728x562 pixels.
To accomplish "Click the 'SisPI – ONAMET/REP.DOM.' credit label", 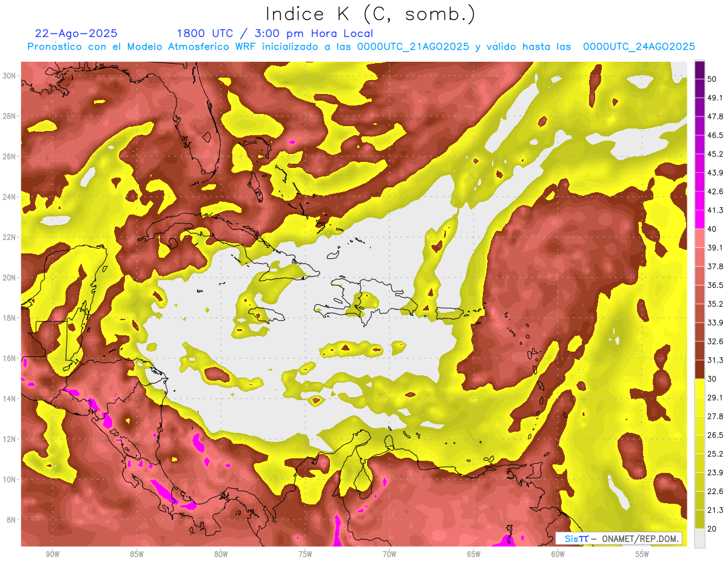I will [x=619, y=538].
